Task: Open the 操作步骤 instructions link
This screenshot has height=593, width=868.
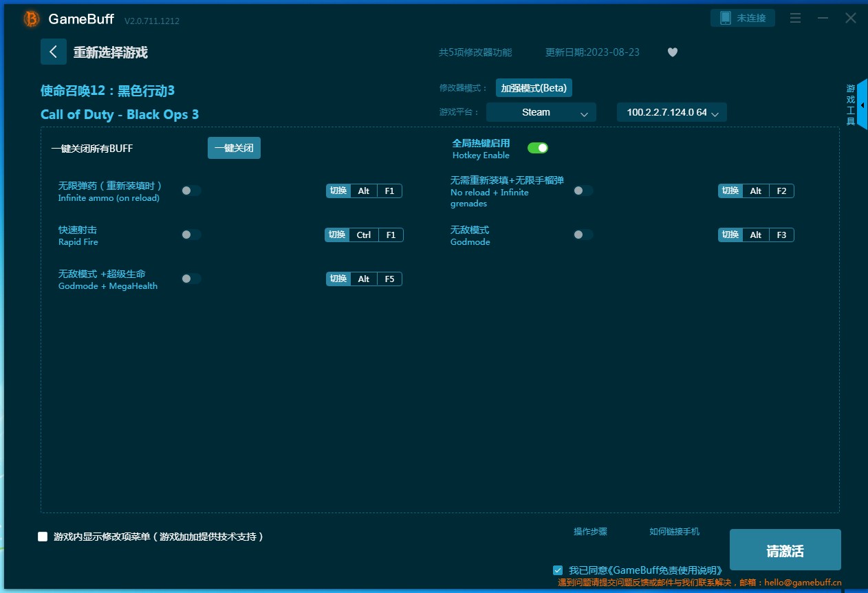Action: point(590,532)
